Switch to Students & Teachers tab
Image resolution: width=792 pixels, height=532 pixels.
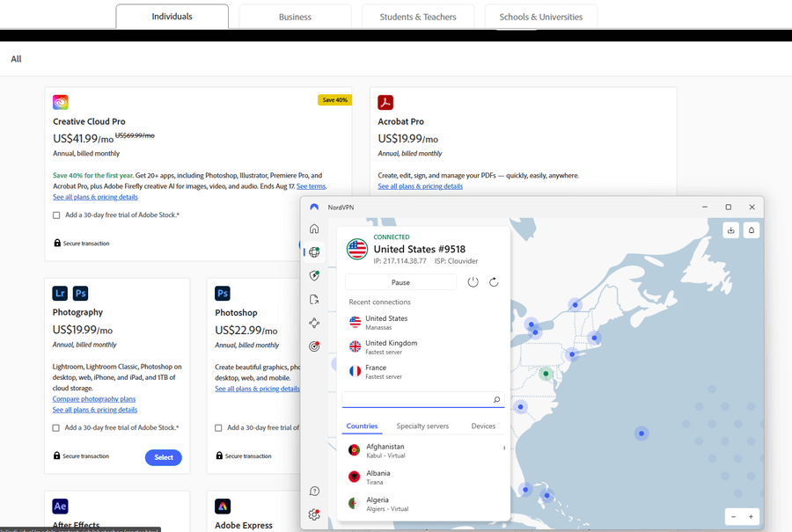[x=418, y=17]
